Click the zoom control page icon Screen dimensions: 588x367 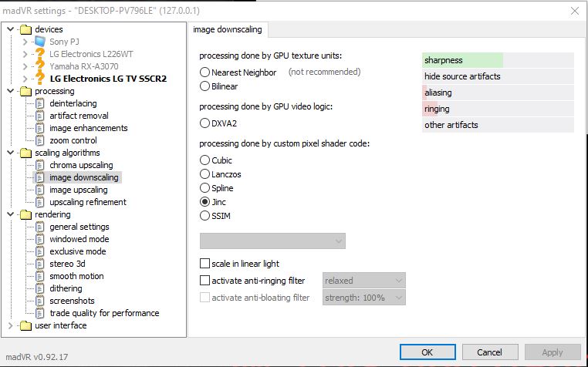point(40,140)
